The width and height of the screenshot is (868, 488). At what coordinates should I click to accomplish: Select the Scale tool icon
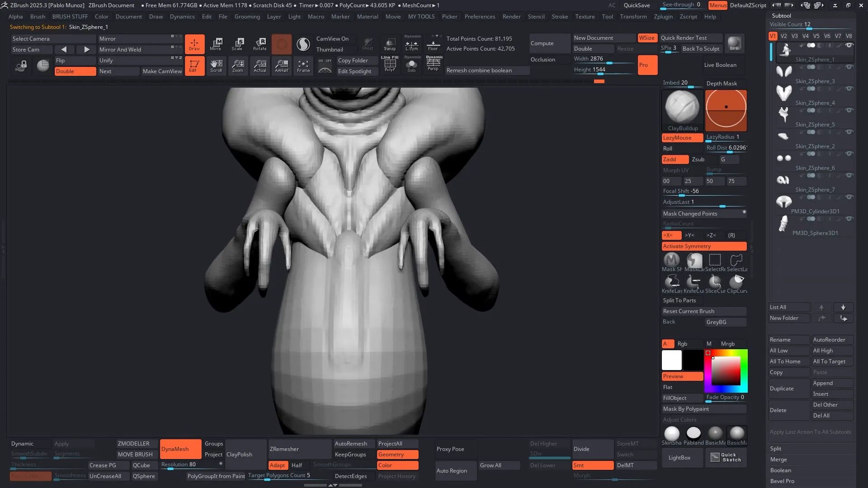click(238, 44)
